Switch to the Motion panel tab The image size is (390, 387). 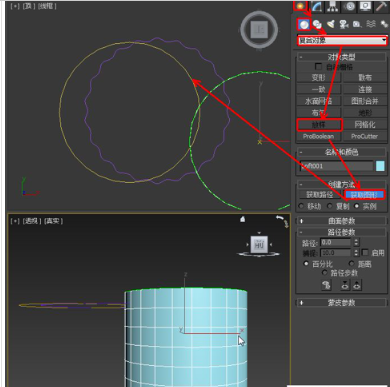click(350, 6)
